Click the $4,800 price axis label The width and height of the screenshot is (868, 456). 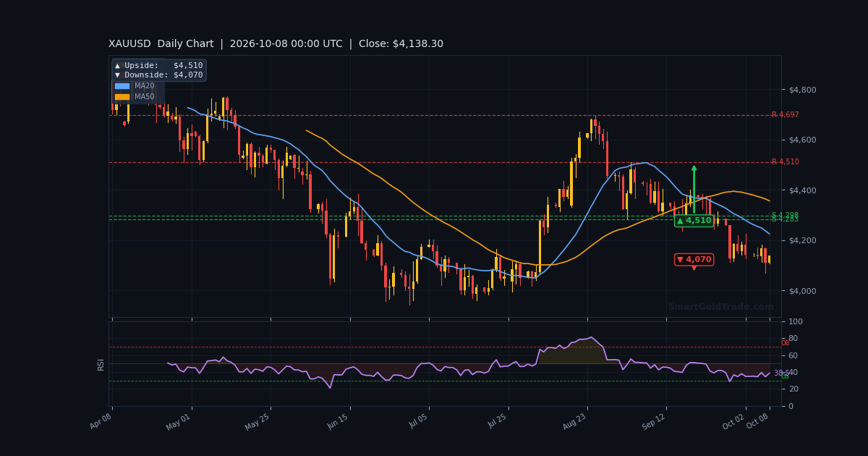click(802, 90)
